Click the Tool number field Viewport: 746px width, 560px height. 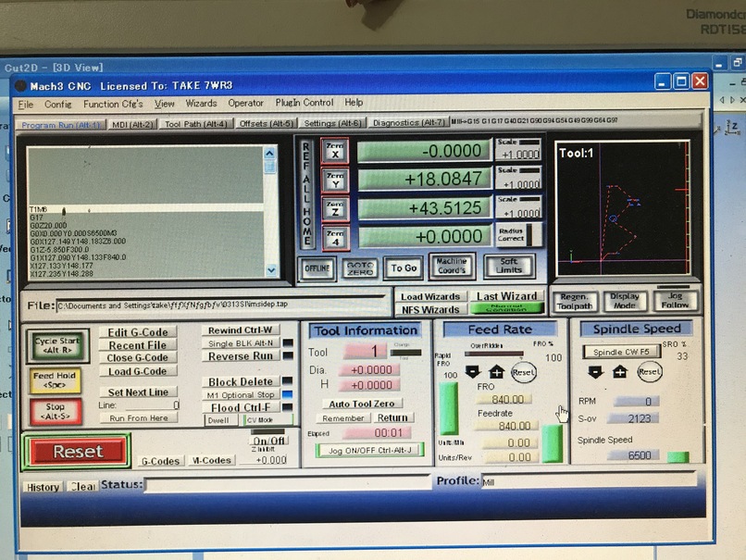tap(364, 351)
